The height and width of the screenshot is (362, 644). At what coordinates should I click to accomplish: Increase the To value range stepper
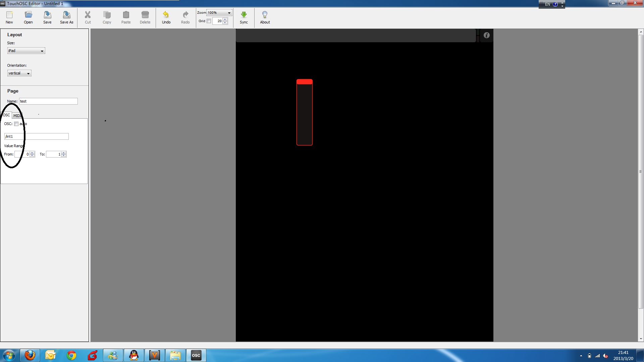[64, 153]
